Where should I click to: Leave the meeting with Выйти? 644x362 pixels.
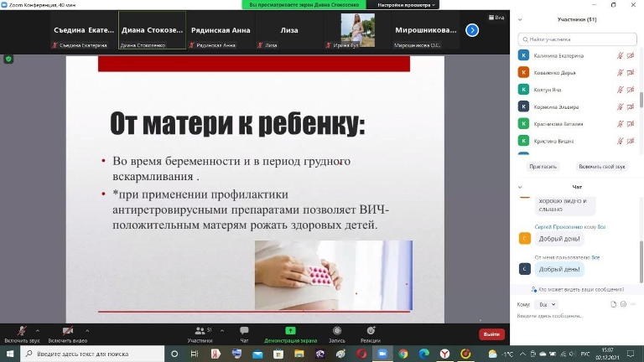[491, 334]
